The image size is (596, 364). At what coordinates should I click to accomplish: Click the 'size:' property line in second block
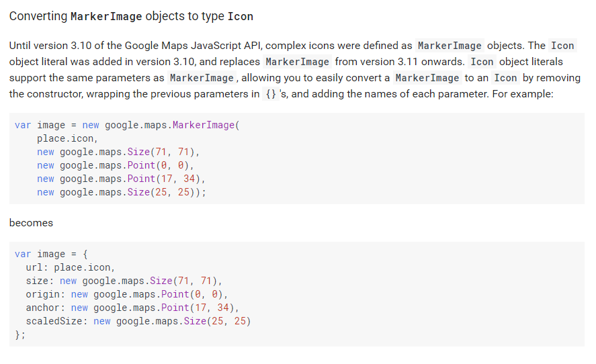coord(124,281)
